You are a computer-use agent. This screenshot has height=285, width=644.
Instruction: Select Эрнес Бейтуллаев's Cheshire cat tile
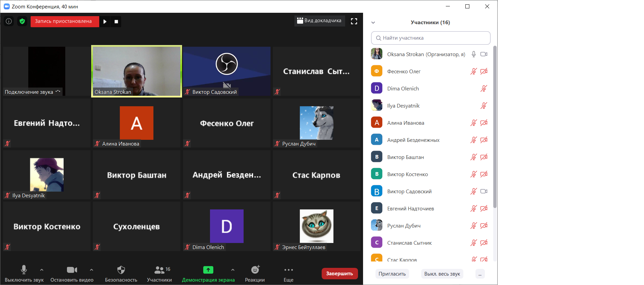point(317,227)
